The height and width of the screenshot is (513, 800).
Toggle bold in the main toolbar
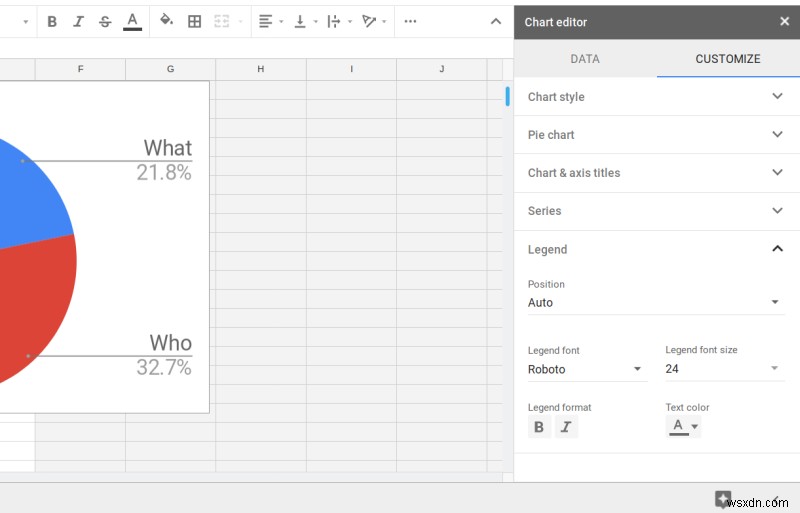coord(52,21)
